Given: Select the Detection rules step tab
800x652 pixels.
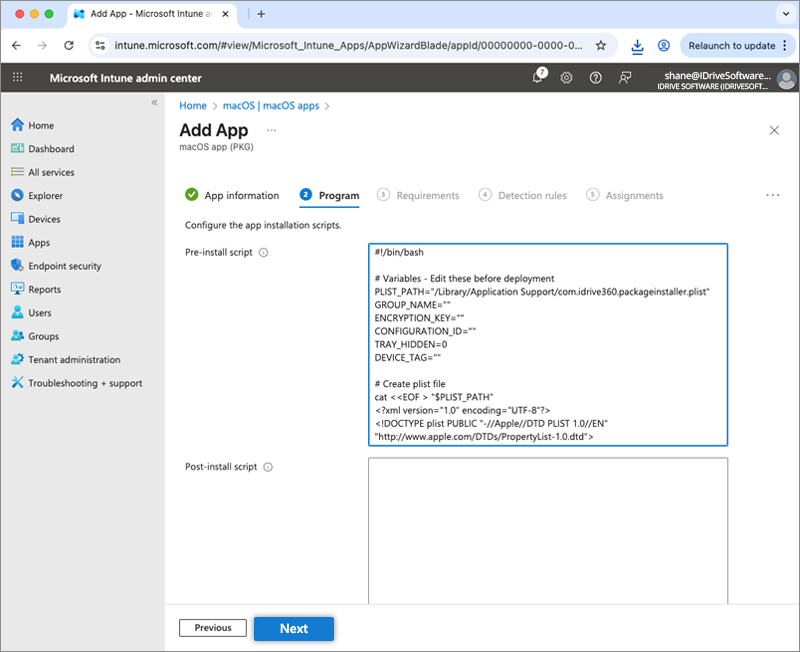Looking at the screenshot, I should pyautogui.click(x=522, y=195).
